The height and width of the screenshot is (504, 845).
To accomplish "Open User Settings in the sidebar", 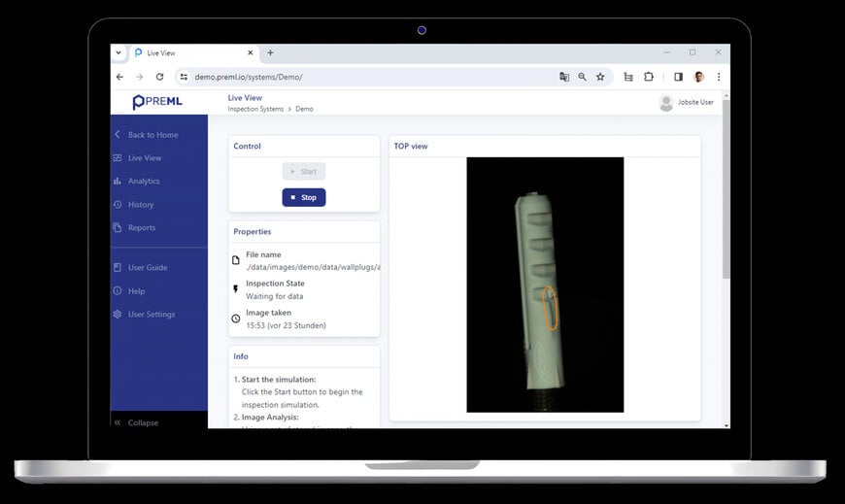I will click(152, 315).
